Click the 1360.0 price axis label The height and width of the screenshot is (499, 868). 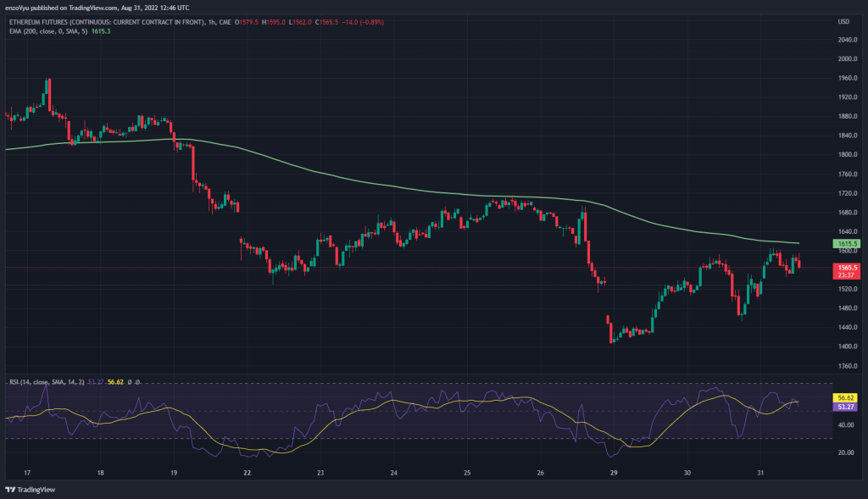click(848, 366)
